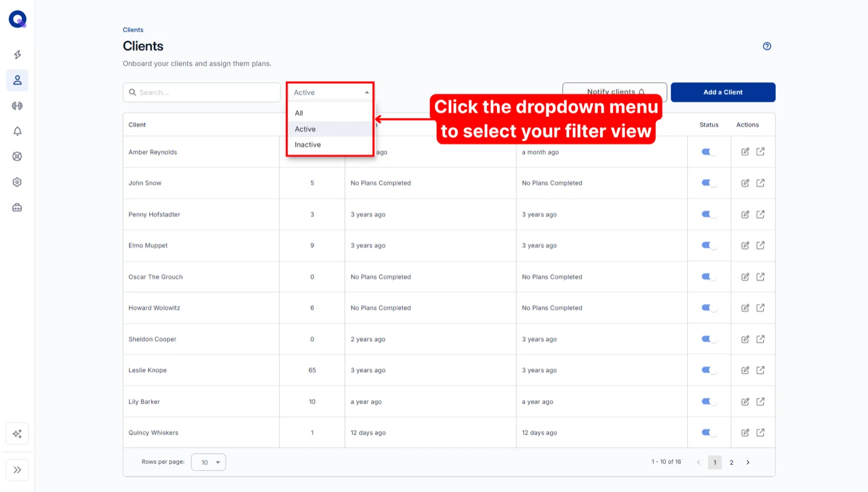Edit Elmo Muppet's client record

(x=745, y=245)
